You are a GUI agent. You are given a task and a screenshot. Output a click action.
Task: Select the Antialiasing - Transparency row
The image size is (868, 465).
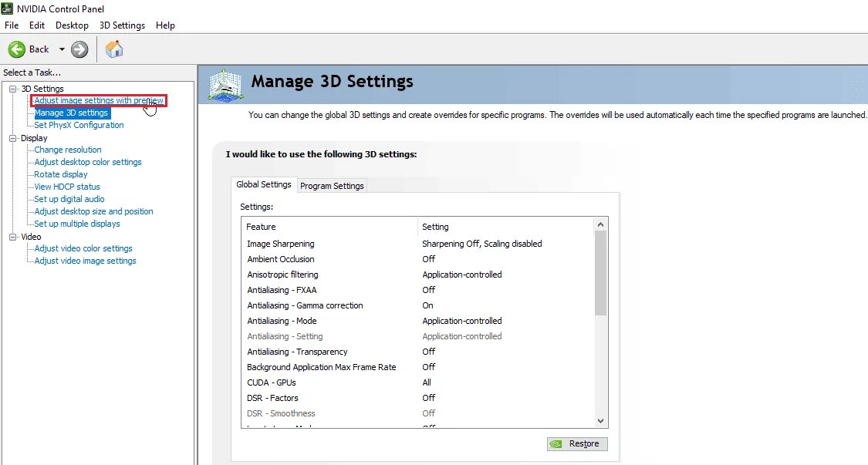click(417, 352)
